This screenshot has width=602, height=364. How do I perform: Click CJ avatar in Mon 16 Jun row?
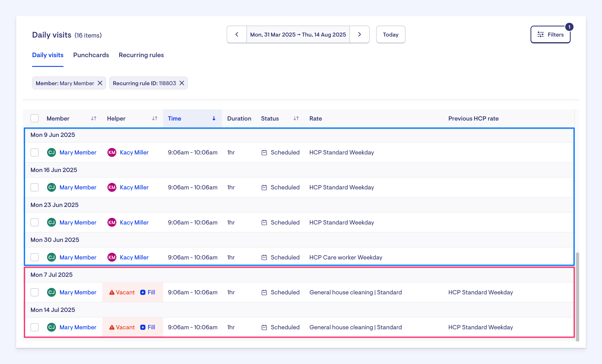51,187
